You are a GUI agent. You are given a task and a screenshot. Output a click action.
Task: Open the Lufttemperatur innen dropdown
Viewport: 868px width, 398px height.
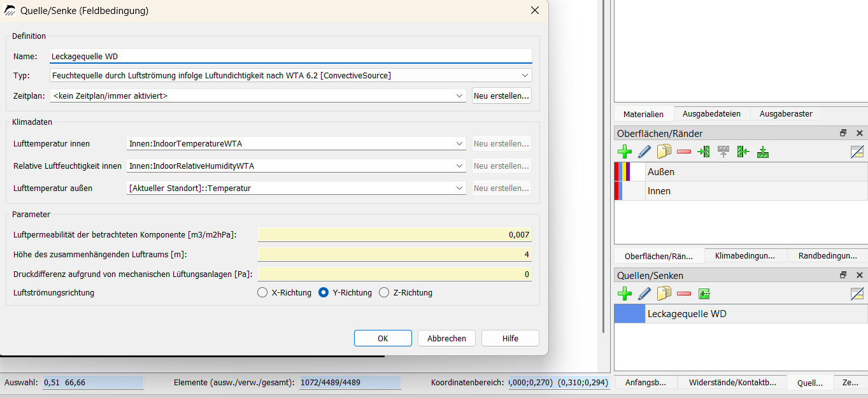click(x=296, y=144)
